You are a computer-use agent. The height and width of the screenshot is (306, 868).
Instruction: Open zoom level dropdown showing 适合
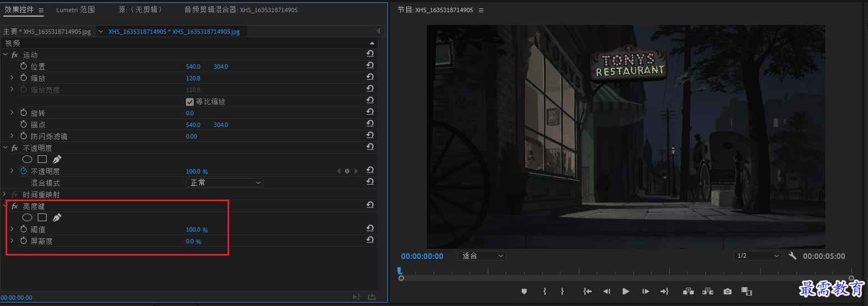482,256
